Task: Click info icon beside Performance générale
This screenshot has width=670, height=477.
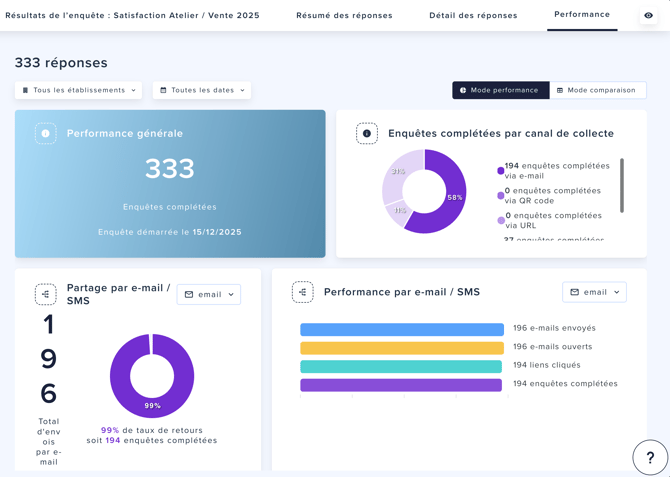Action: 46,133
